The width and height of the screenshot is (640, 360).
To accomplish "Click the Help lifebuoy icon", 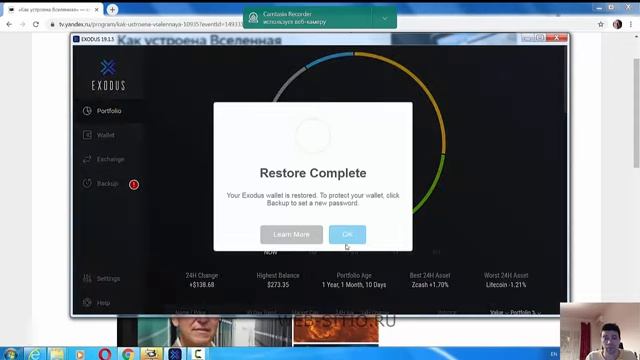I will (87, 303).
